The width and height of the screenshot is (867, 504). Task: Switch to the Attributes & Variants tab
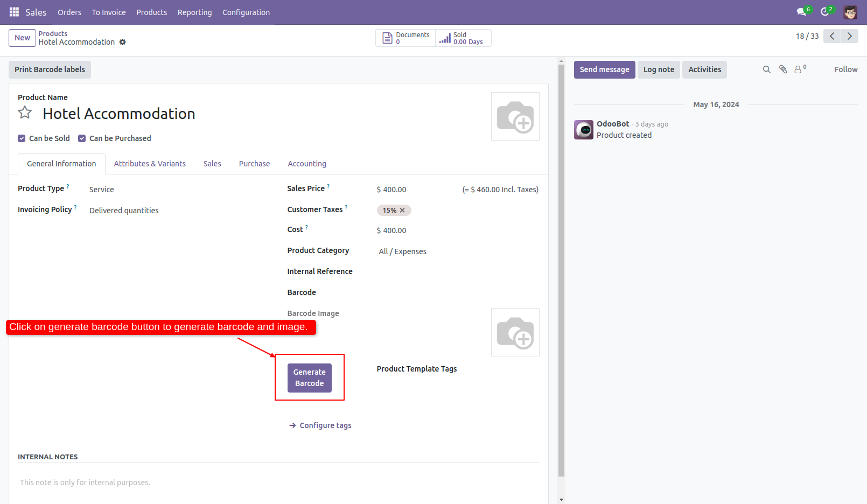(150, 164)
